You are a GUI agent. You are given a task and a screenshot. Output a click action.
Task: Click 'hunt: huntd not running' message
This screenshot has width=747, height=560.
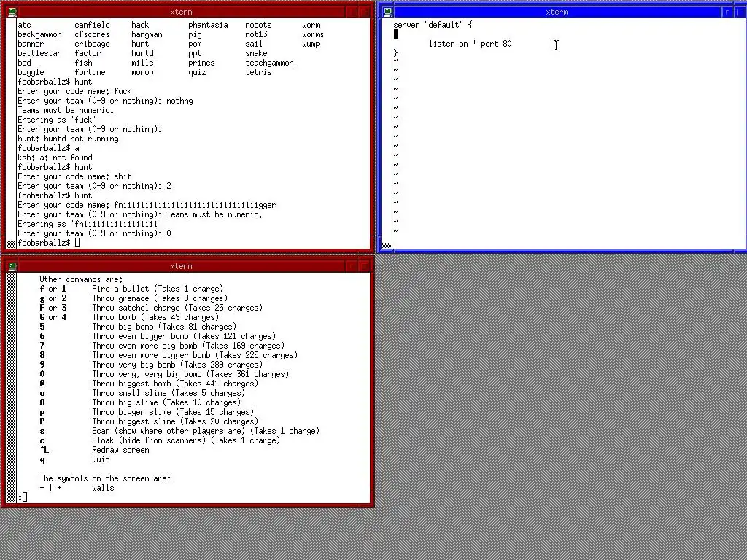point(68,139)
